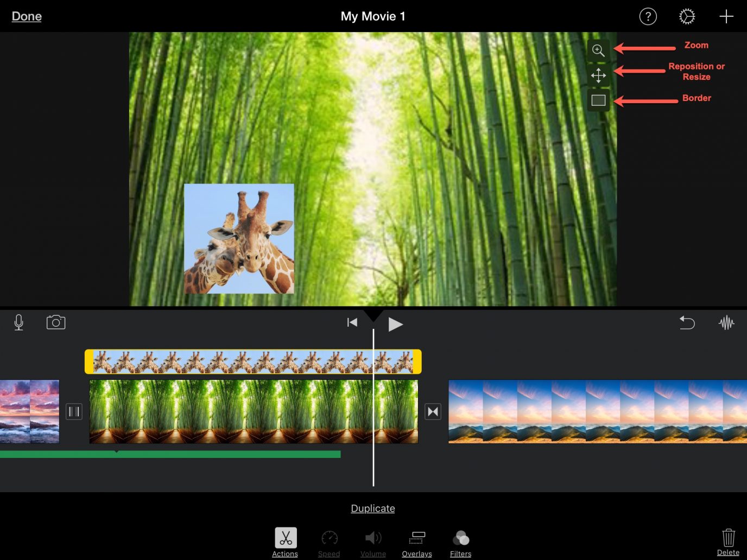The width and height of the screenshot is (747, 560).
Task: Start voiceover recording with the microphone
Action: pos(18,322)
